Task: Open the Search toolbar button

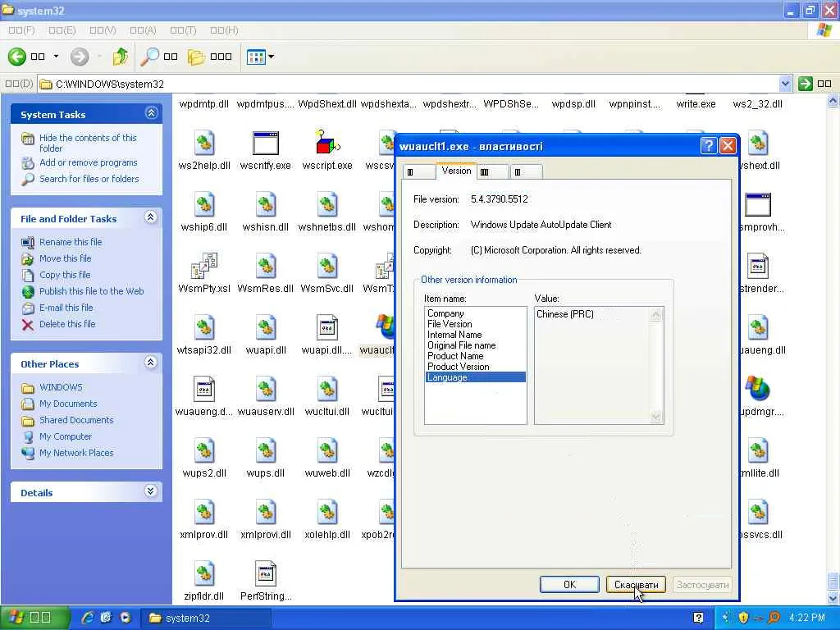Action: [158, 57]
